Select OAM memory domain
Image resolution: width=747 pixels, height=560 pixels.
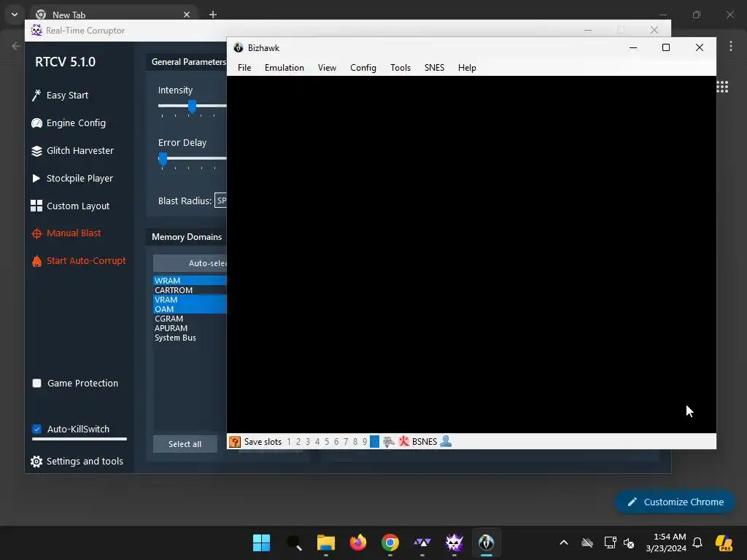tap(190, 309)
